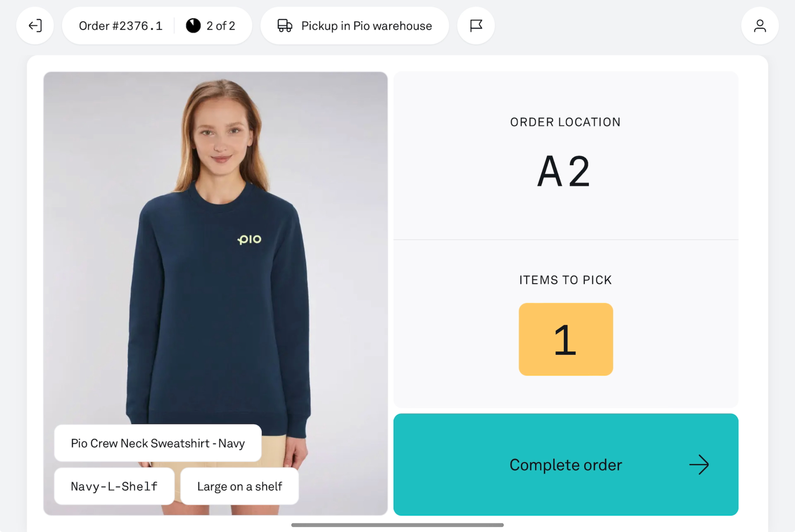Click the yellow items-to-pick quantity box
795x532 pixels.
pyautogui.click(x=566, y=339)
